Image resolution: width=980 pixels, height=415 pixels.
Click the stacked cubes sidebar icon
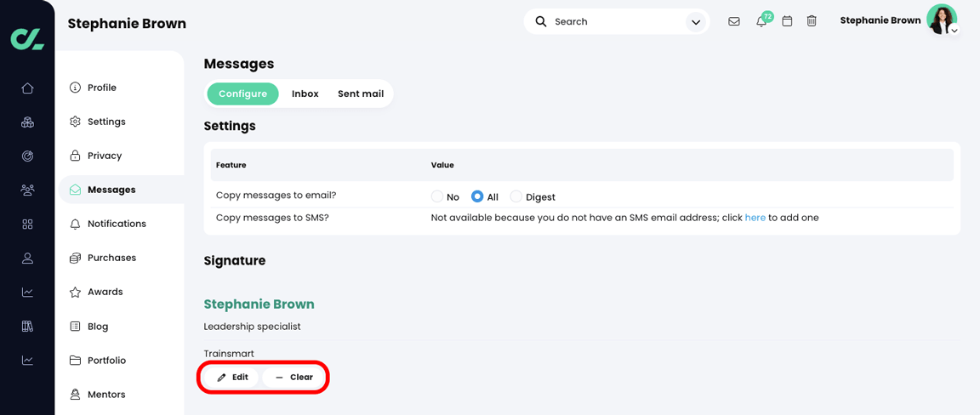pyautogui.click(x=27, y=122)
